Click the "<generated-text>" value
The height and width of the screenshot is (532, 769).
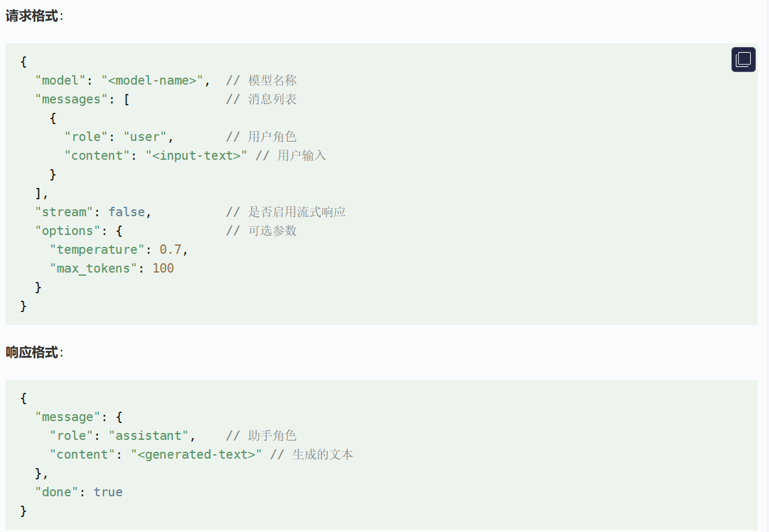(196, 454)
